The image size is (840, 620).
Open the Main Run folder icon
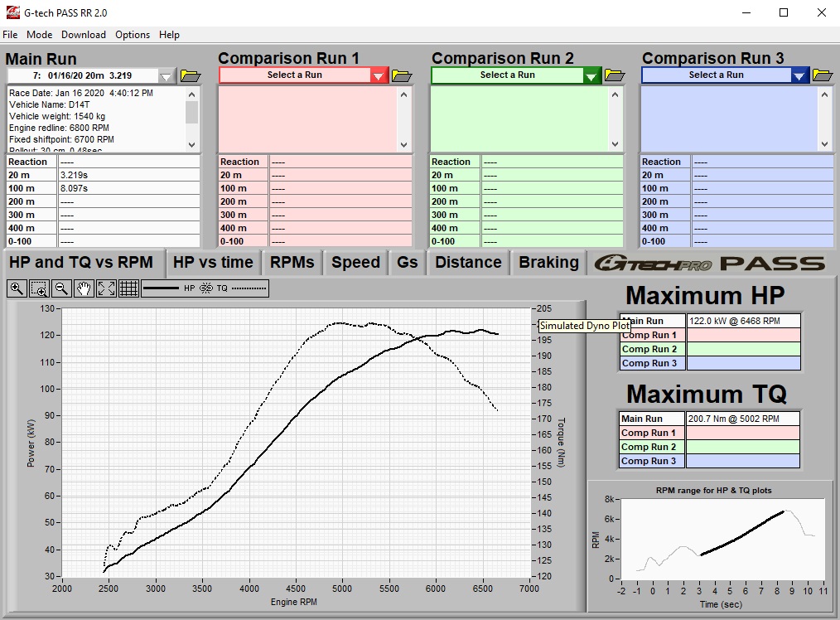click(x=191, y=75)
